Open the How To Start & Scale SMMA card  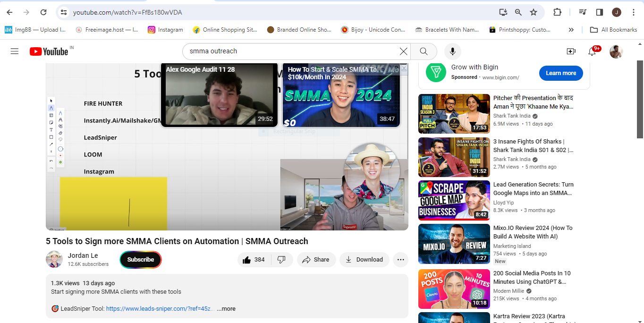(341, 94)
